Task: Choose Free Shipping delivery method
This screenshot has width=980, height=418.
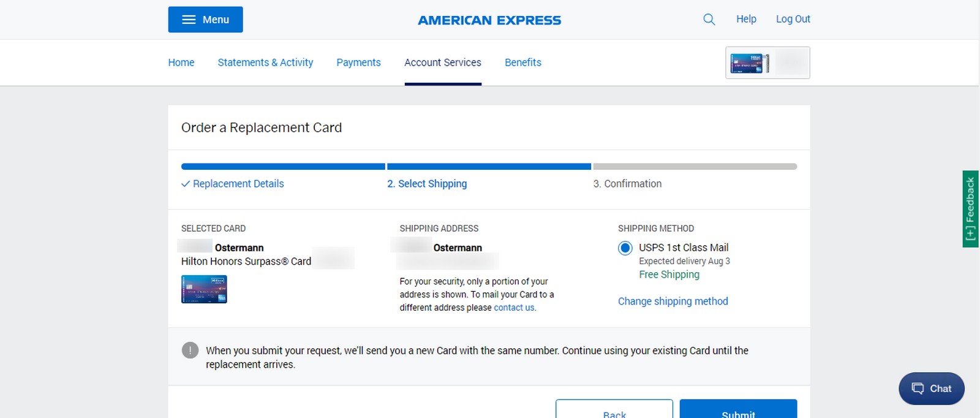Action: click(669, 274)
